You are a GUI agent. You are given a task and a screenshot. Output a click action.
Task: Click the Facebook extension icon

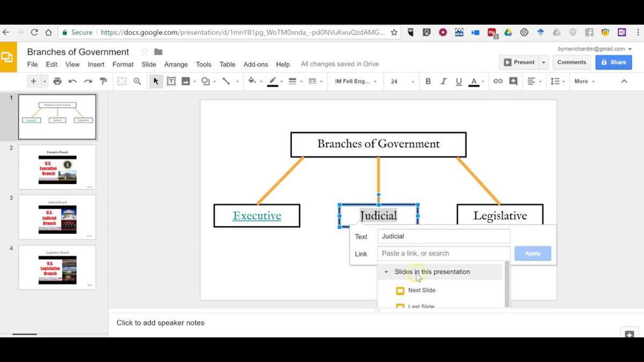(x=589, y=32)
